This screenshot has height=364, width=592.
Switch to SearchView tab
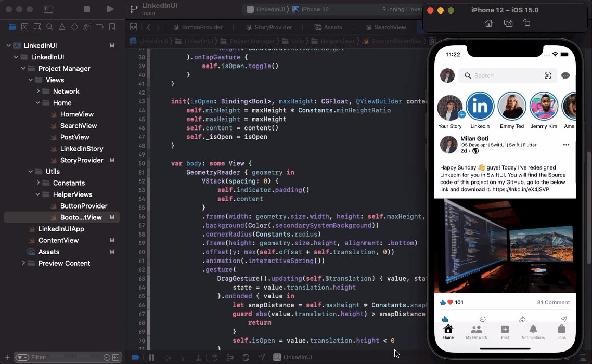pyautogui.click(x=385, y=27)
